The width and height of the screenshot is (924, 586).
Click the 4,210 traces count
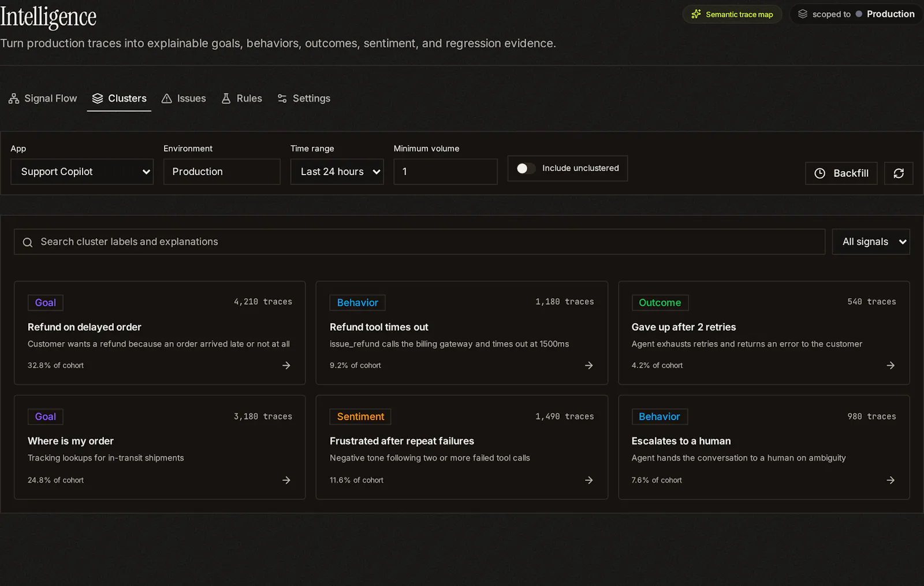[263, 302]
